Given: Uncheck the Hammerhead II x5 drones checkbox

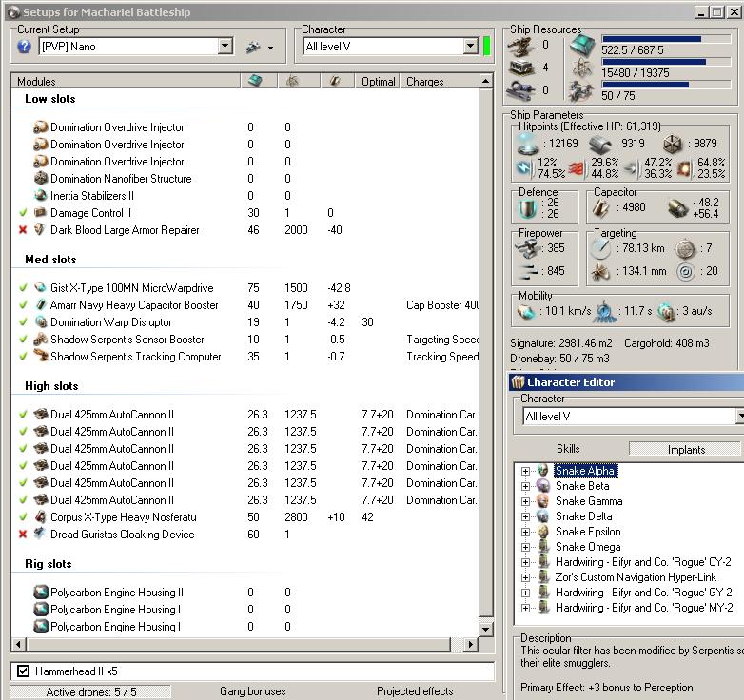Looking at the screenshot, I should [24, 671].
